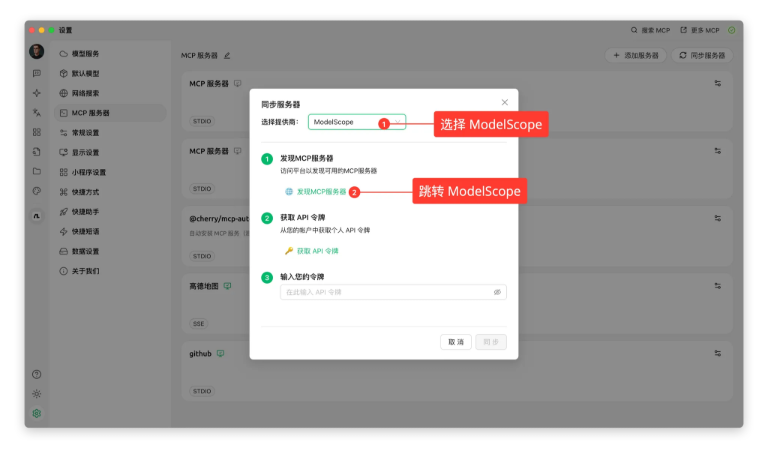
Task: Click the 添加服务器 button
Action: 636,55
